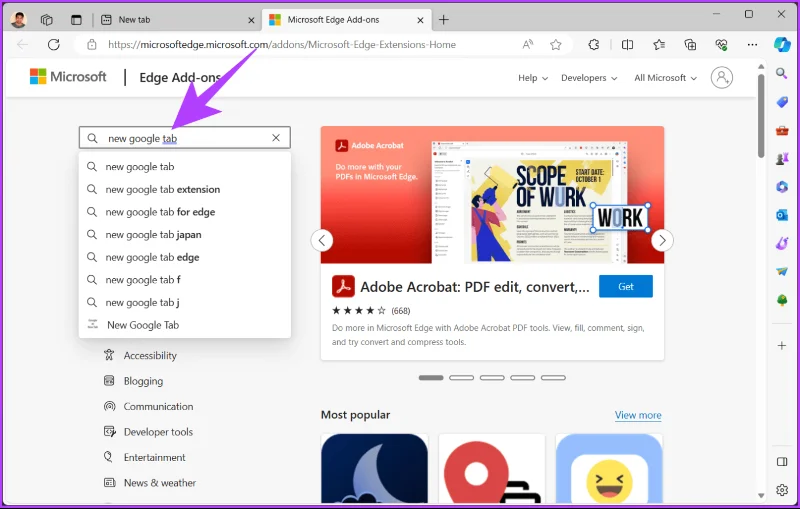The height and width of the screenshot is (509, 800).
Task: Select suggestion 'new google tab j'
Action: (x=185, y=302)
